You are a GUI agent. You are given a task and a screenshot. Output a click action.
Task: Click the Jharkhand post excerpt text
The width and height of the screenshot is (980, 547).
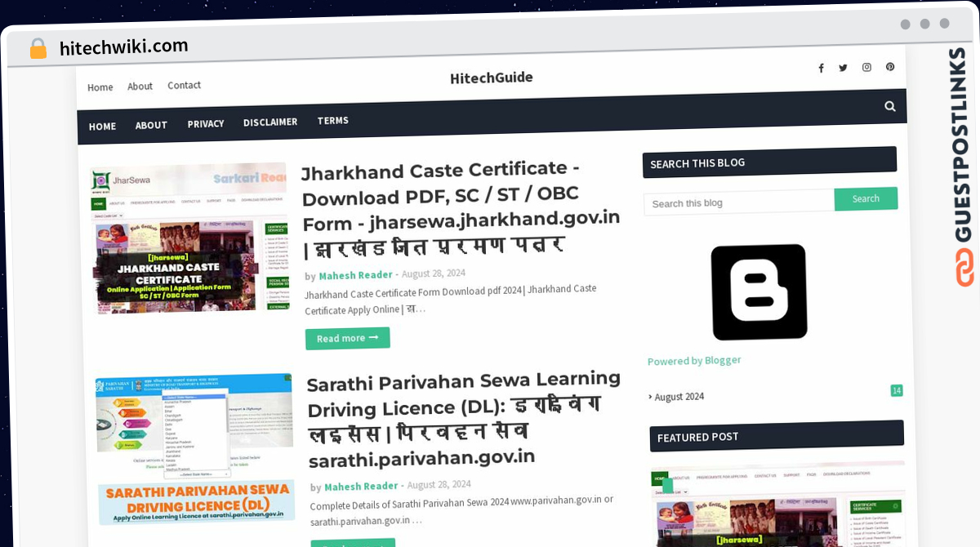pos(452,299)
